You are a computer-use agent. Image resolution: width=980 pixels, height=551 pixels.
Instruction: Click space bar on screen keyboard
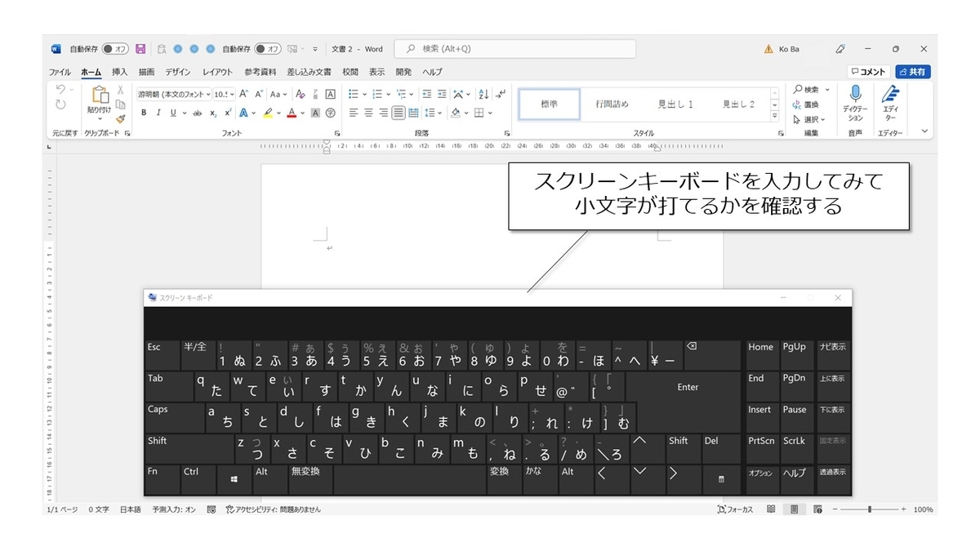coord(409,479)
